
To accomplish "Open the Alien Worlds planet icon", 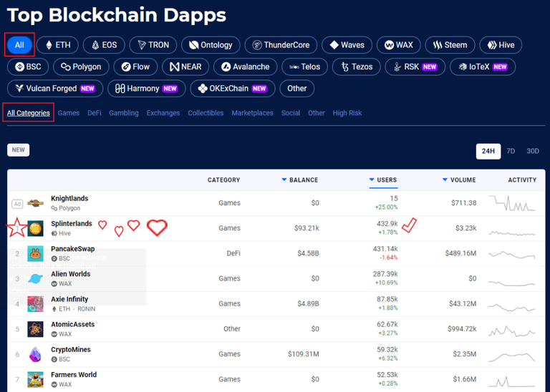I will pyautogui.click(x=35, y=278).
